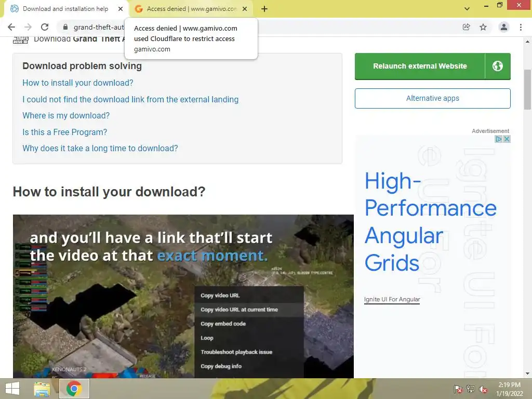Screen dimensions: 532x399
Task: Click the How to install your download heading
Action: [109, 192]
